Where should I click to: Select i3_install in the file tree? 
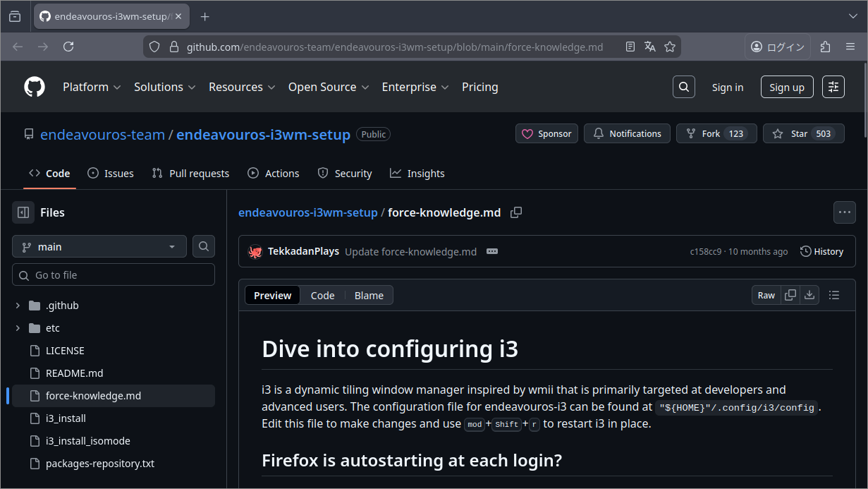(x=66, y=418)
